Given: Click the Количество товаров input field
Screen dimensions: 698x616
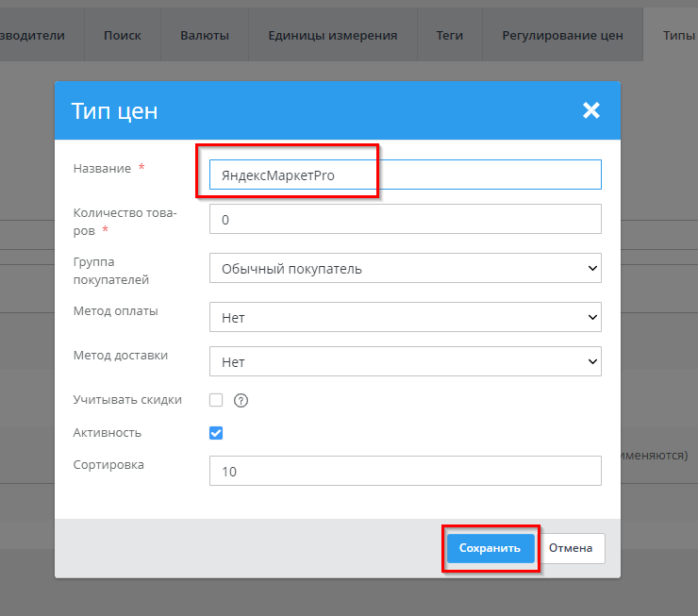Looking at the screenshot, I should (405, 219).
